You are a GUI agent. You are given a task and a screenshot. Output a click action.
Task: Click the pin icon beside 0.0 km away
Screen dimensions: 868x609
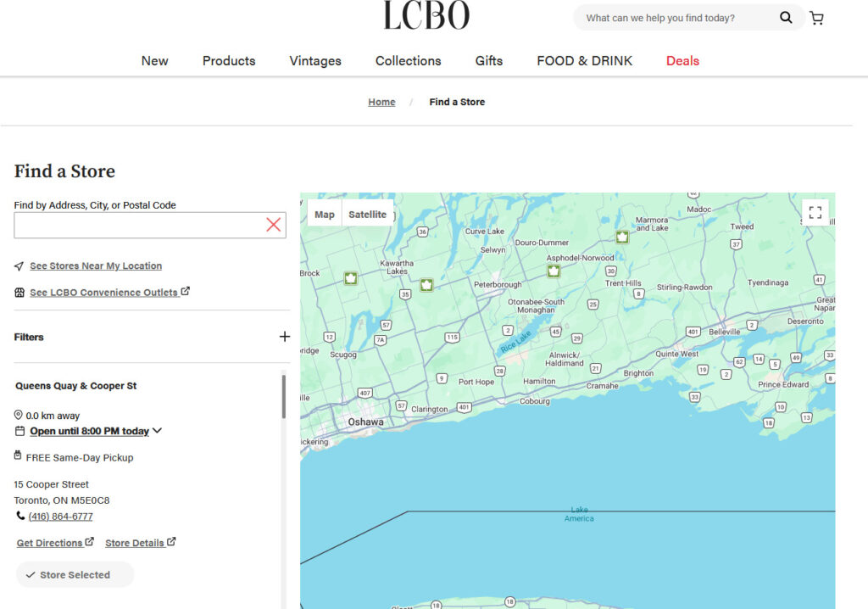click(x=19, y=415)
